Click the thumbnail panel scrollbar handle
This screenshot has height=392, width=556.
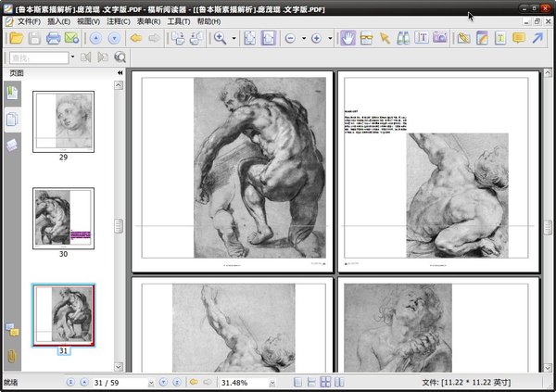[x=119, y=226]
